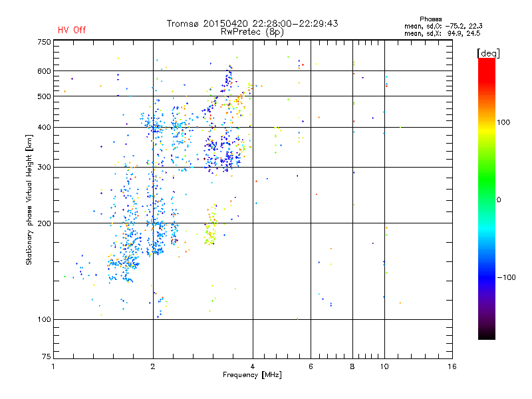The image size is (532, 399).
Task: Click the x-axis tick label '1'
Action: click(53, 366)
